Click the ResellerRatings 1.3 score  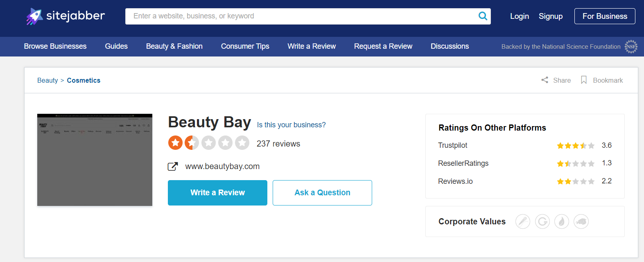click(606, 163)
